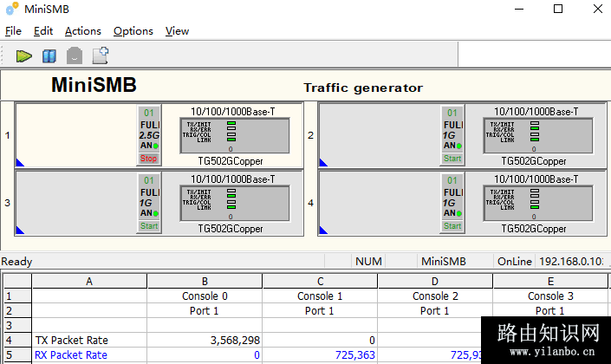Click the Ready status bar text

point(16,262)
